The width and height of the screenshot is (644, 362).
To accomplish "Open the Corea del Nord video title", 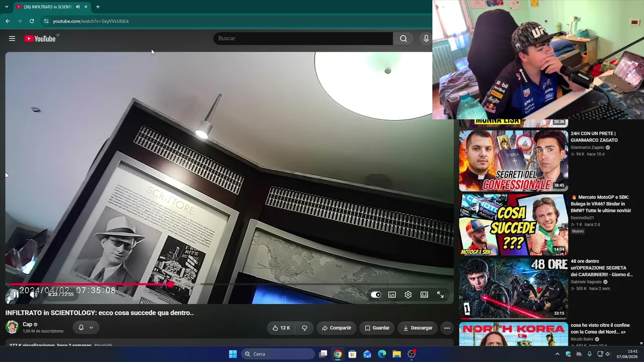I will [x=600, y=329].
